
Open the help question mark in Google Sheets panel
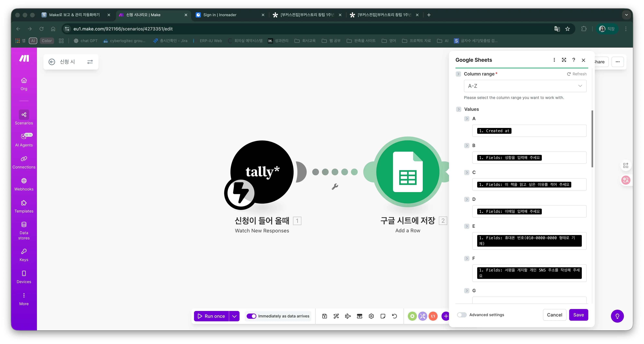(x=574, y=60)
